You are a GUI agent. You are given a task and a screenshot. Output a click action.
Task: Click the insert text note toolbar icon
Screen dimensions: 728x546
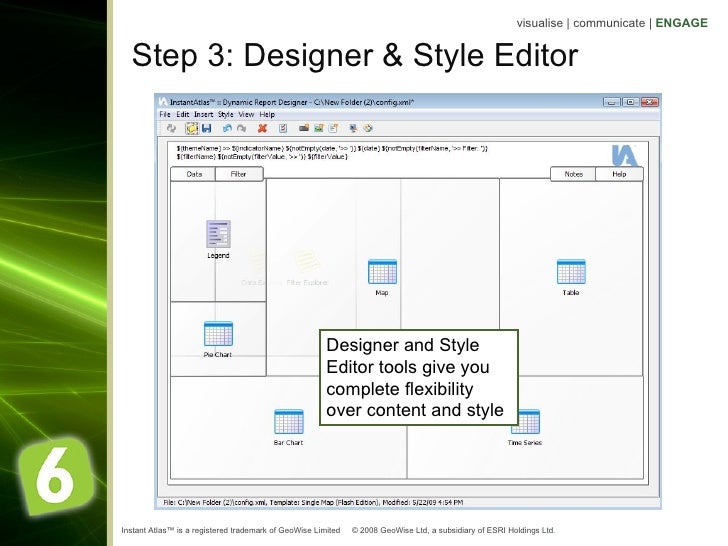tap(333, 128)
